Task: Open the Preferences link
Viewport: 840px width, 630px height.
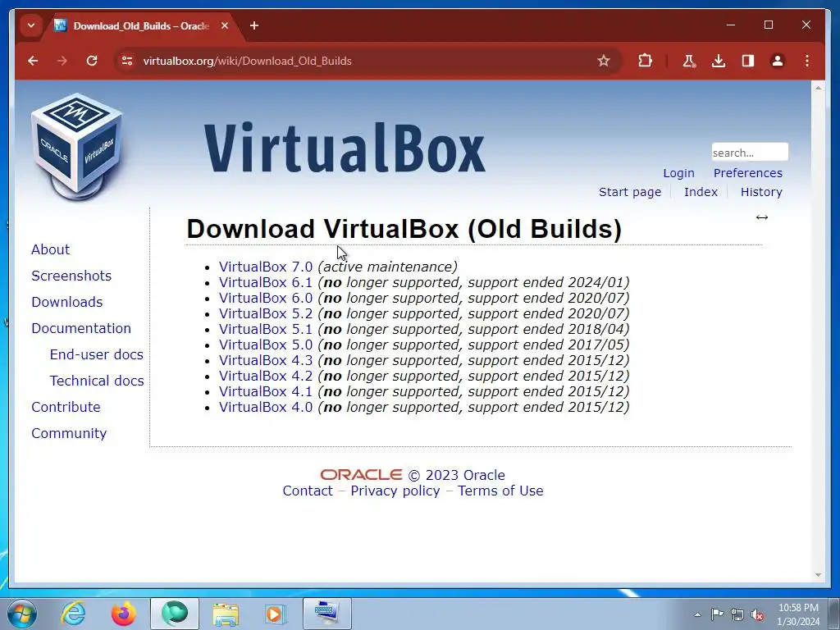Action: [x=748, y=173]
